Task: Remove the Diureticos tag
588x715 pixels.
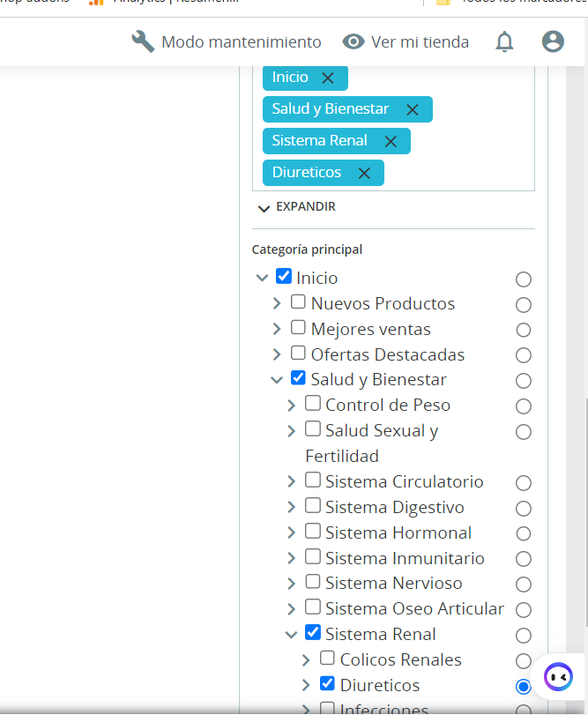Action: coord(364,173)
